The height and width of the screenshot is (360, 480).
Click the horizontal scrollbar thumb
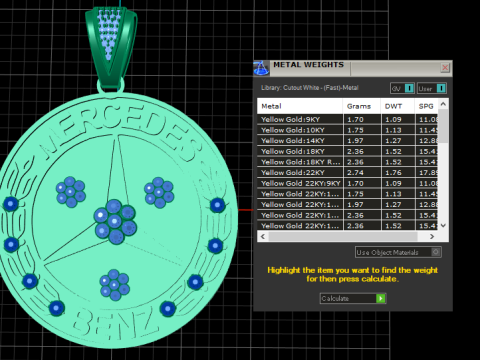click(343, 236)
